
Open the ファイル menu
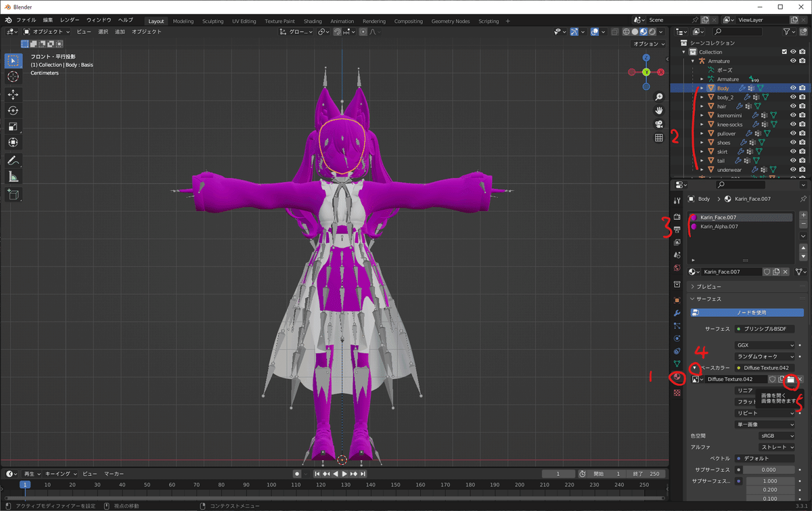(x=26, y=21)
